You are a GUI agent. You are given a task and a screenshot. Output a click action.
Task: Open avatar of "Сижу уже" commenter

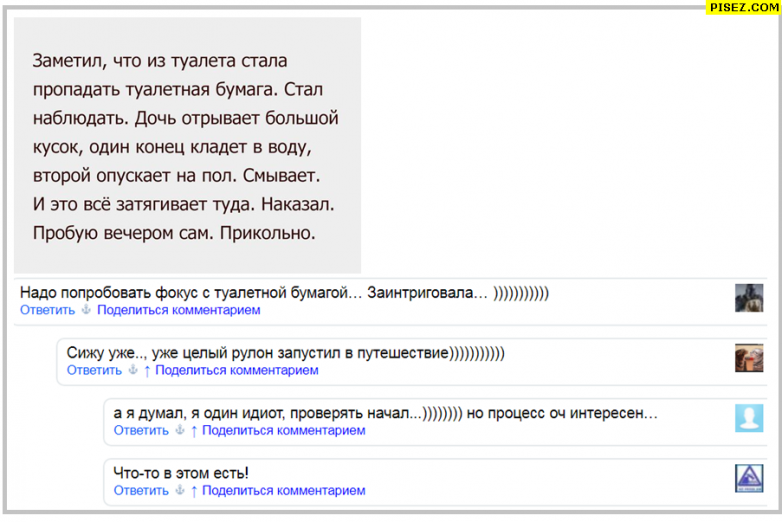point(748,358)
